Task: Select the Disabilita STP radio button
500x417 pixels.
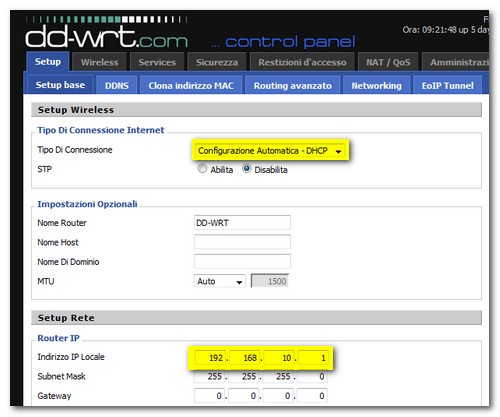Action: click(x=247, y=169)
